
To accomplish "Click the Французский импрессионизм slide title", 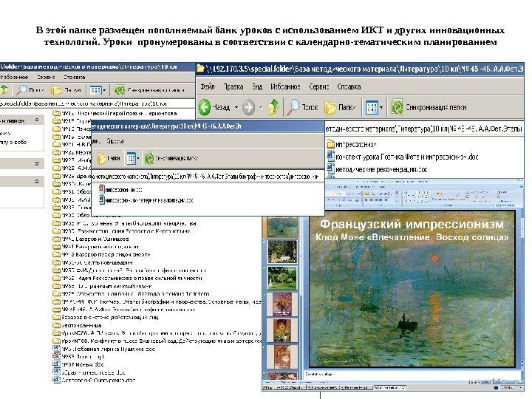I will coord(412,225).
